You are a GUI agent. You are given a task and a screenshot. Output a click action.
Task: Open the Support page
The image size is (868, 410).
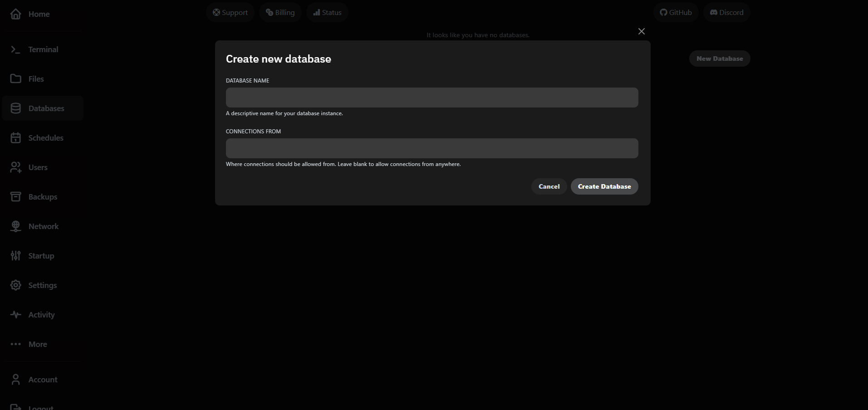point(230,12)
